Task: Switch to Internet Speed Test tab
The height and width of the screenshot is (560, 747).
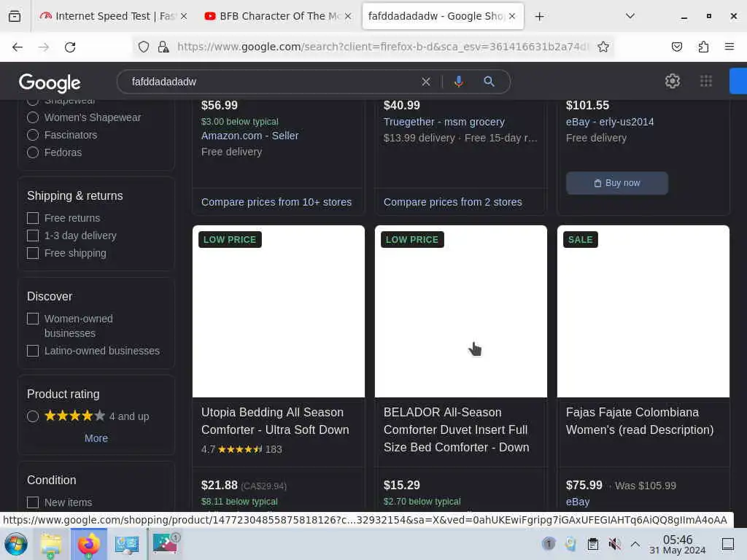Action: point(113,16)
